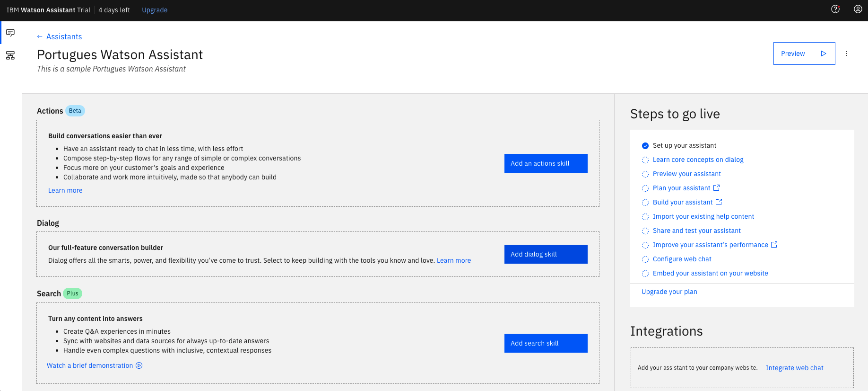Open Plan your assistant step
The image size is (868, 391).
click(681, 188)
